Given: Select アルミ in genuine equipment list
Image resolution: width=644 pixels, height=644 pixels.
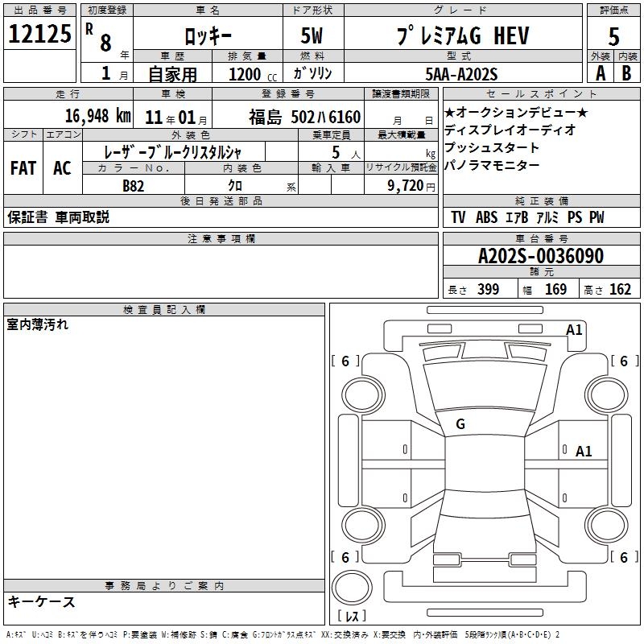Looking at the screenshot, I should (547, 217).
